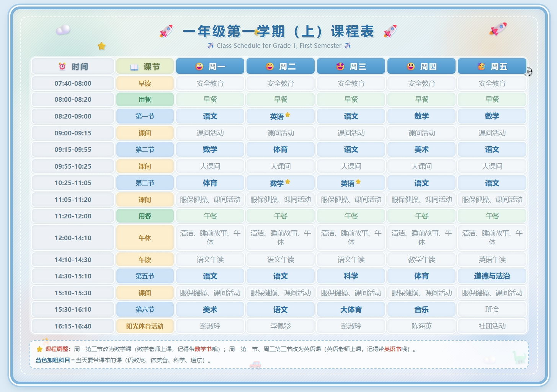This screenshot has width=557, height=392.
Task: Click the 音乐 class cell on 周四
Action: (x=421, y=309)
